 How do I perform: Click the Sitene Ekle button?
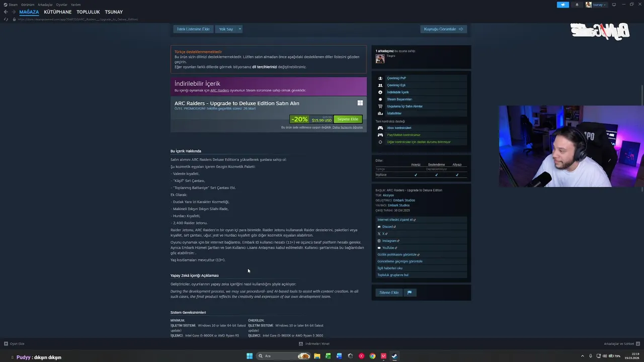point(389,293)
